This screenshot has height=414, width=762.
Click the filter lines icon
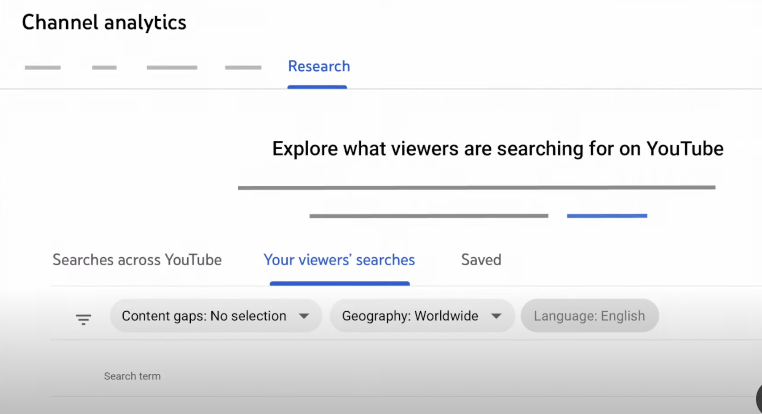[83, 319]
